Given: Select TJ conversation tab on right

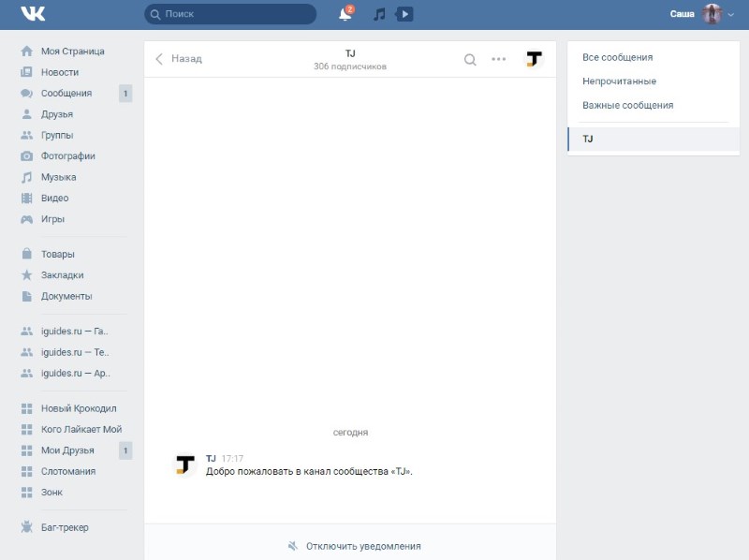Looking at the screenshot, I should [x=653, y=139].
